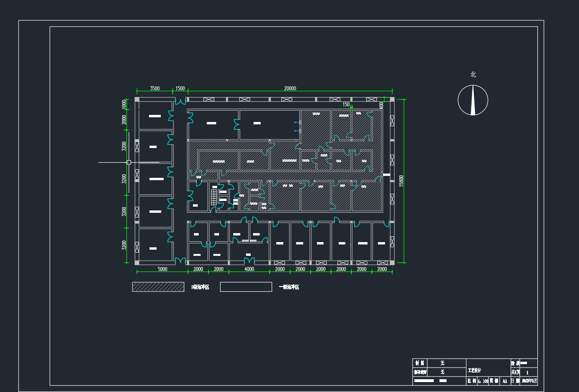Select the empty 一般洁净区 legend rectangle
This screenshot has height=392, width=579.
tap(246, 287)
